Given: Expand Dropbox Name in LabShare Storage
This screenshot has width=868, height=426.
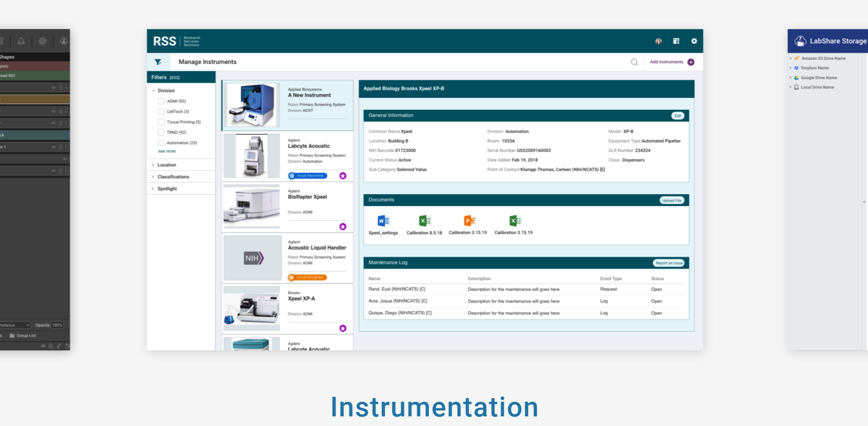Looking at the screenshot, I should click(x=791, y=68).
